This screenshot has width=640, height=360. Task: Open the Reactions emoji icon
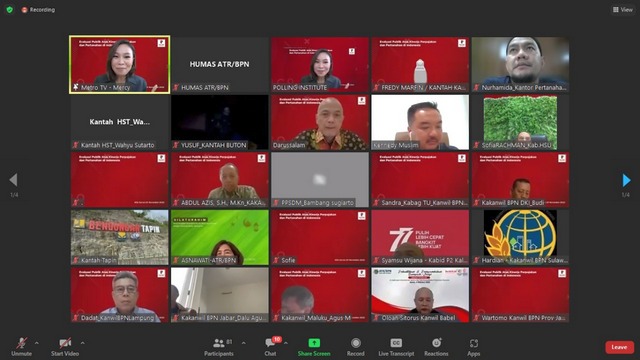(436, 343)
